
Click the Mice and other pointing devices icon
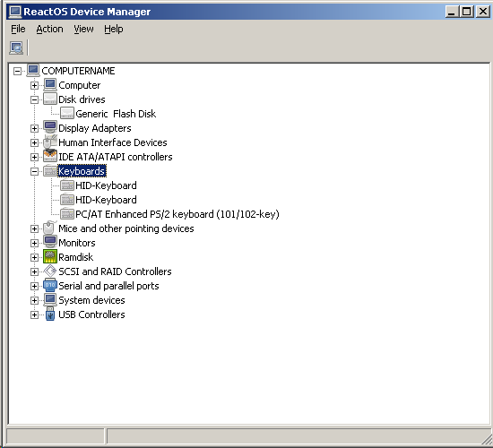(49, 228)
